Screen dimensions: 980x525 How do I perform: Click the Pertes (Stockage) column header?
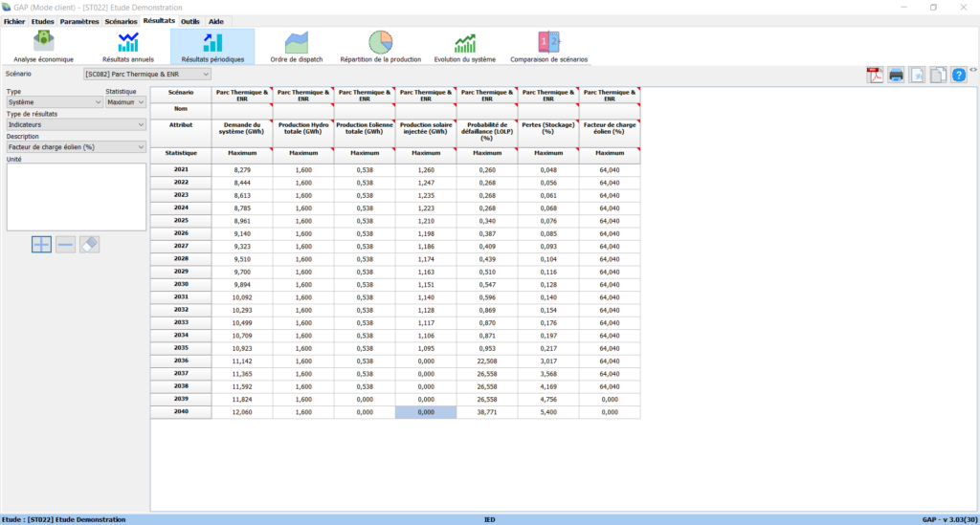pyautogui.click(x=548, y=129)
